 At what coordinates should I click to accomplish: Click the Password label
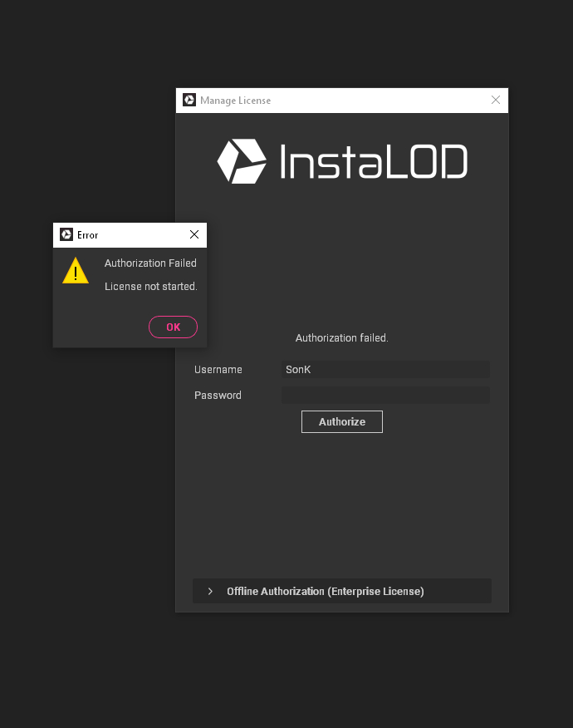[218, 396]
